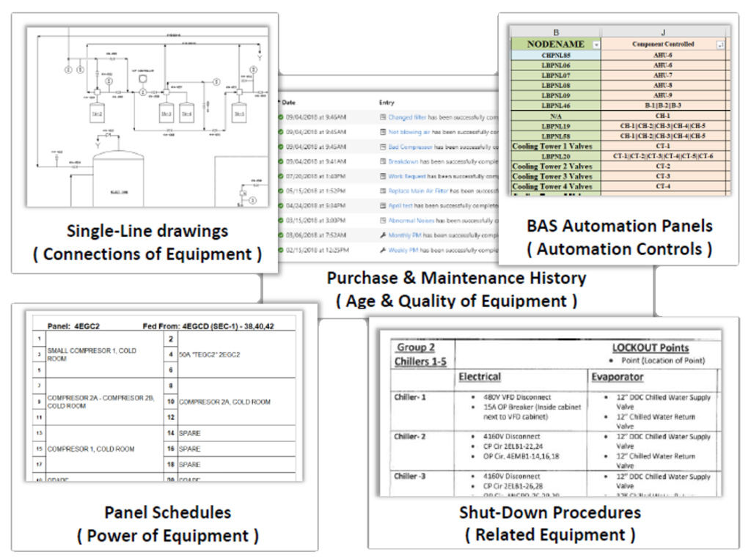Screen dimensions: 751x560
Task: Open the 'Bad Compressor' entry link
Action: [x=411, y=147]
